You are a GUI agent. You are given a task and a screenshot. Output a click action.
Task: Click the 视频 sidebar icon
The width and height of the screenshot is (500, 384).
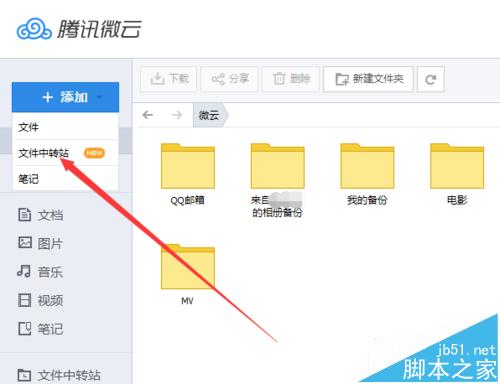[24, 300]
